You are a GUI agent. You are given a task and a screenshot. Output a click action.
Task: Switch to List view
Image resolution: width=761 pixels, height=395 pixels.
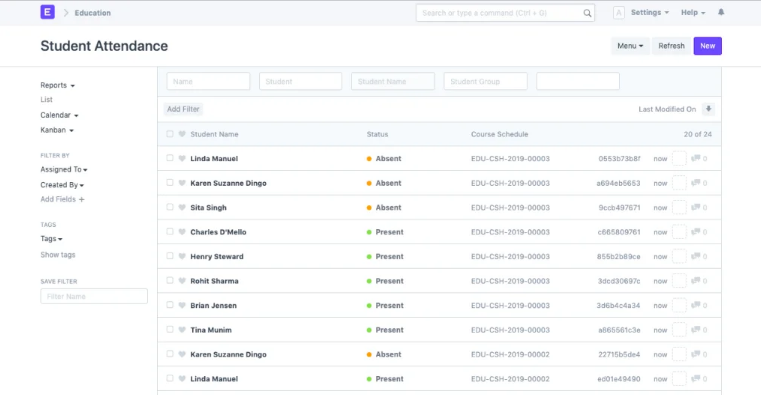tap(47, 99)
